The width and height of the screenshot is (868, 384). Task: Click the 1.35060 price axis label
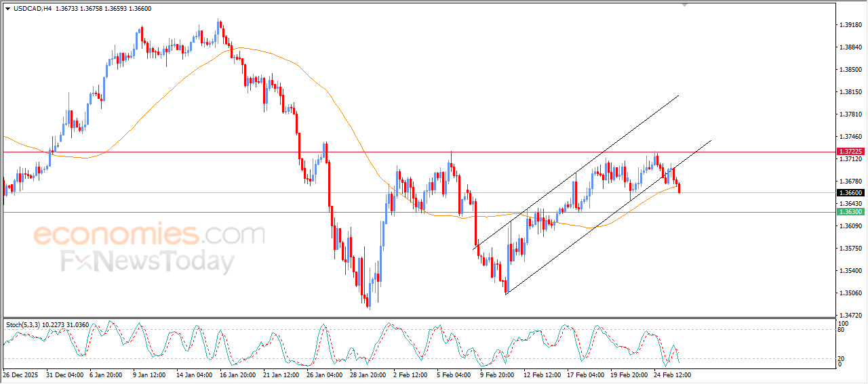point(850,293)
